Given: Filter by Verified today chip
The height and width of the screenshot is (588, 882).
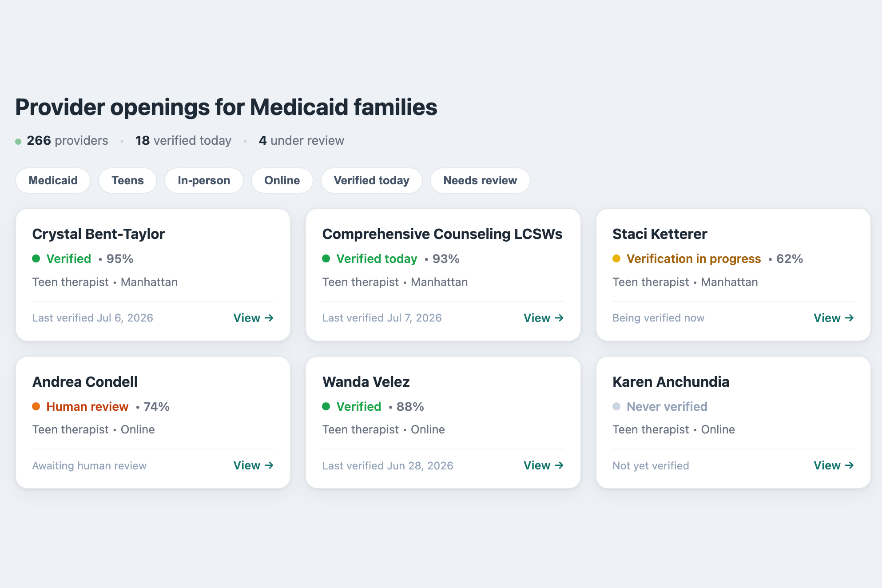Looking at the screenshot, I should tap(371, 180).
